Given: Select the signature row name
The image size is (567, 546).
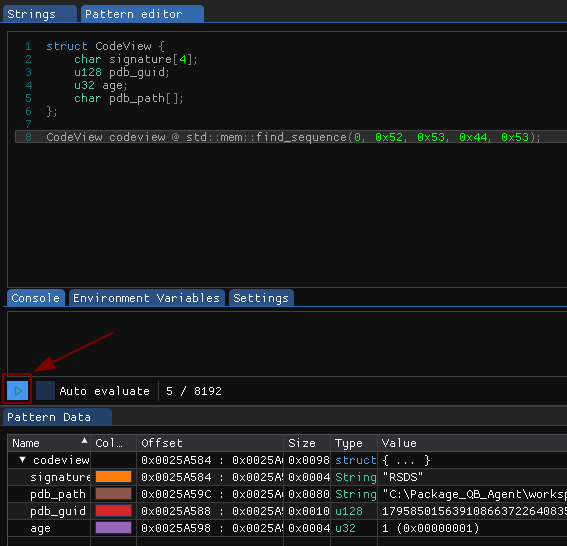Looking at the screenshot, I should coord(60,477).
